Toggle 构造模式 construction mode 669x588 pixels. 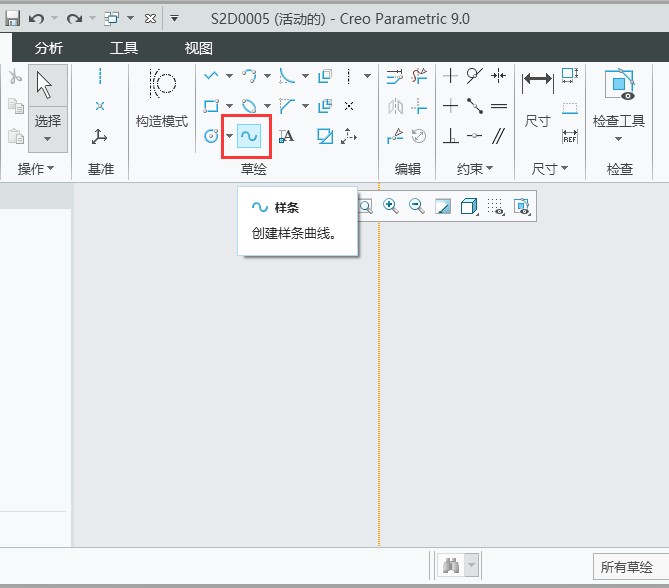click(x=162, y=98)
